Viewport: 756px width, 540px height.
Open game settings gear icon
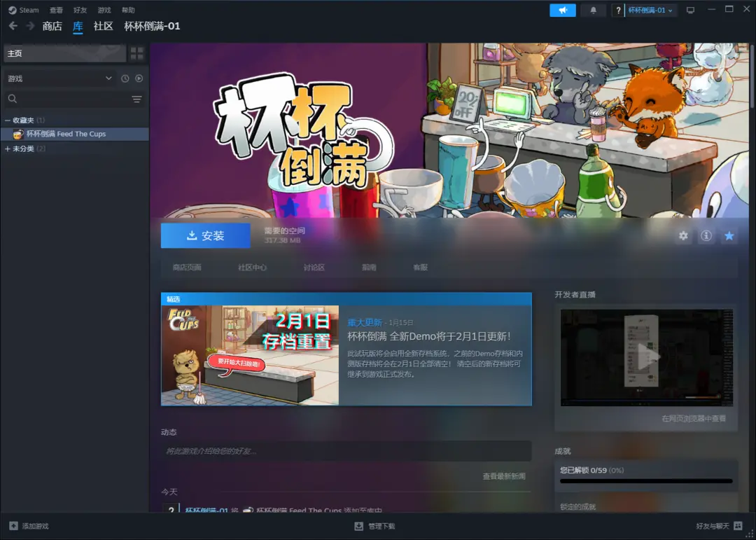click(683, 236)
